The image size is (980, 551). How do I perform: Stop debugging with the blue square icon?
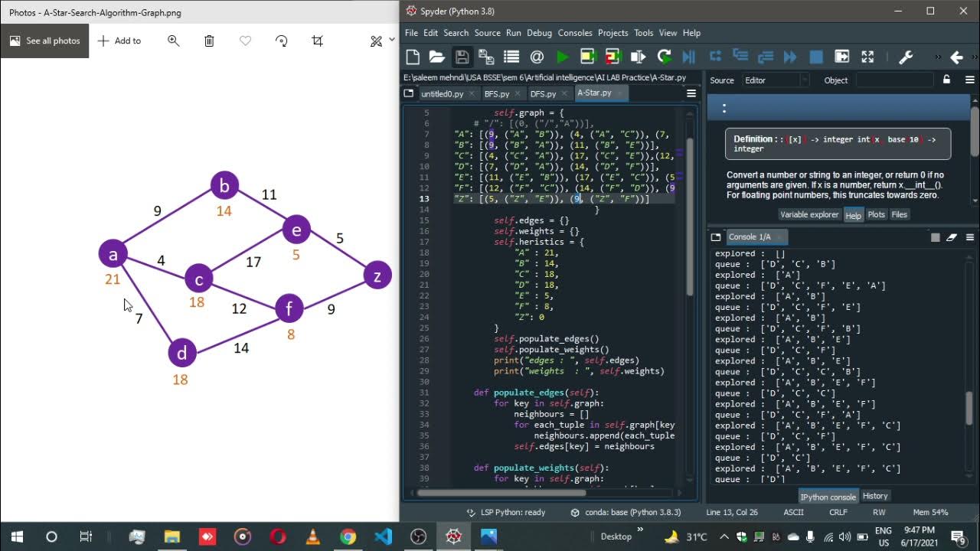coord(816,57)
